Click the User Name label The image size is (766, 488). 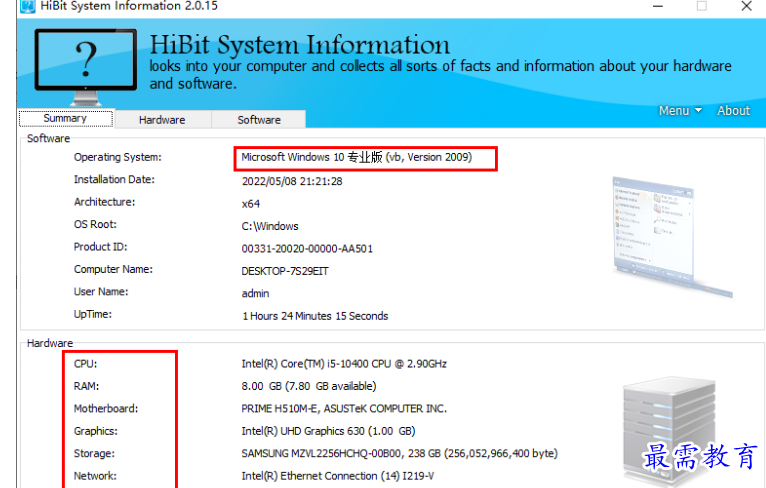[101, 292]
